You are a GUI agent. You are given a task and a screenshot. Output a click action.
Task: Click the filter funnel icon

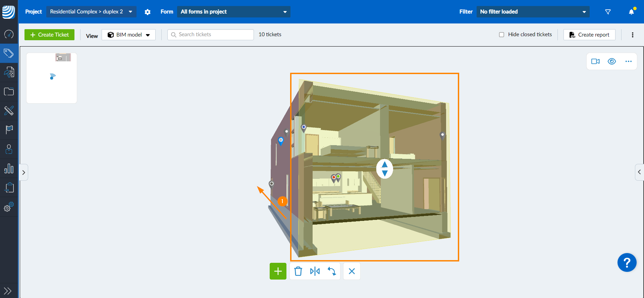[608, 12]
